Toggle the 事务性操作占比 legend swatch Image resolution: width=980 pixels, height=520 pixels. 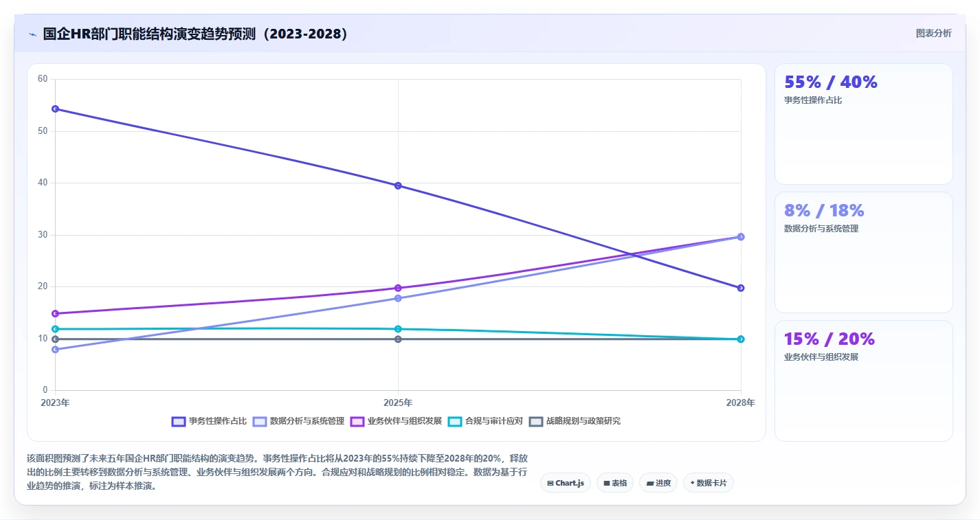(179, 421)
